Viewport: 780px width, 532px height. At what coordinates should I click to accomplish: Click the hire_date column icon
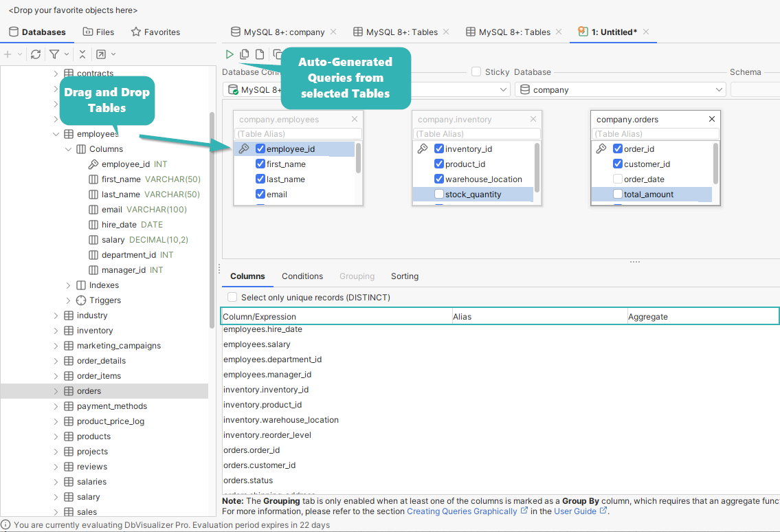click(93, 225)
